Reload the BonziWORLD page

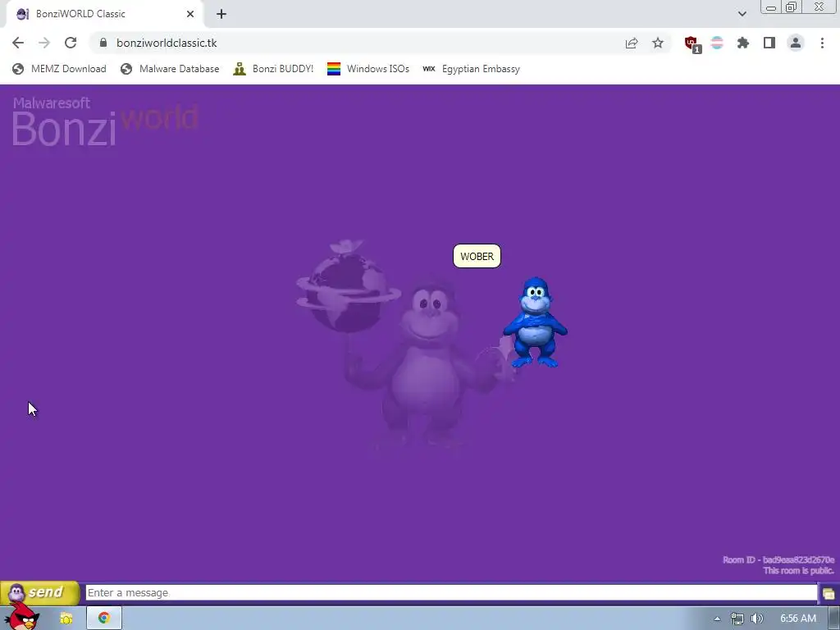point(71,43)
